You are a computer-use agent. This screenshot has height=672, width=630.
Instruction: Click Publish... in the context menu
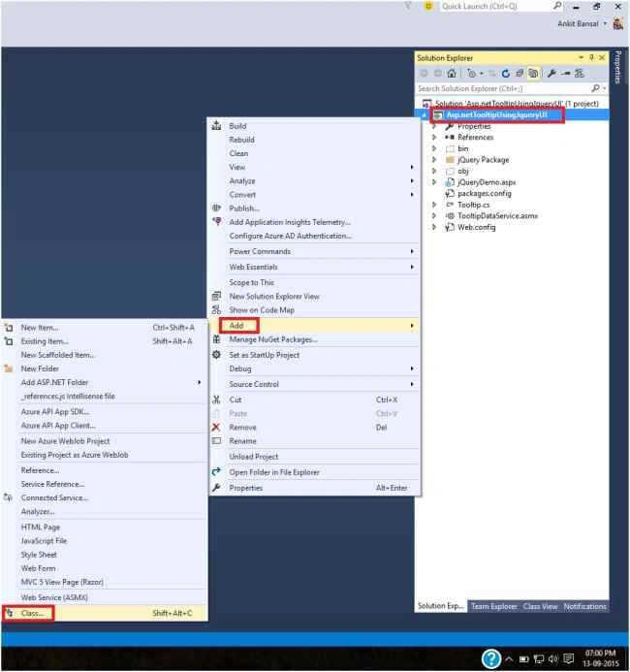[244, 208]
